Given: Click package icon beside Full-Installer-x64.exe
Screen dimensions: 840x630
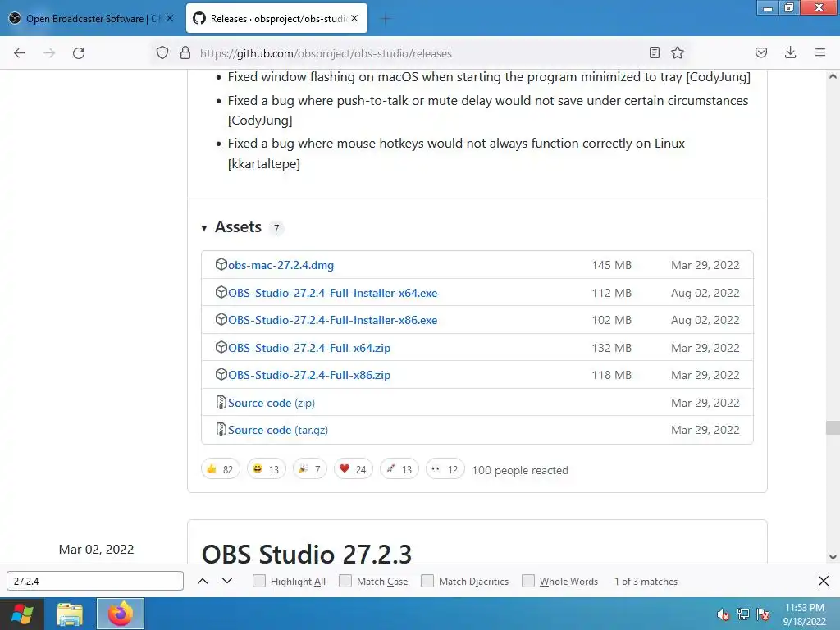Looking at the screenshot, I should click(221, 292).
